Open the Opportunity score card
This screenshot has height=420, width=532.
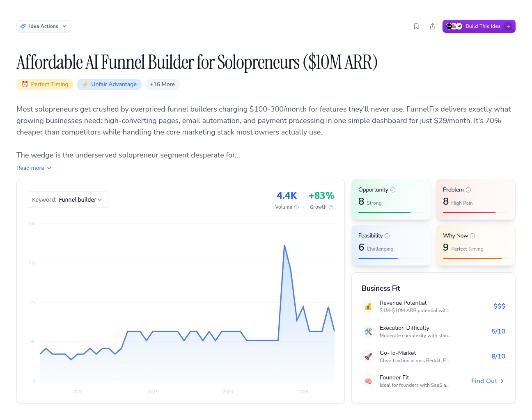click(391, 199)
